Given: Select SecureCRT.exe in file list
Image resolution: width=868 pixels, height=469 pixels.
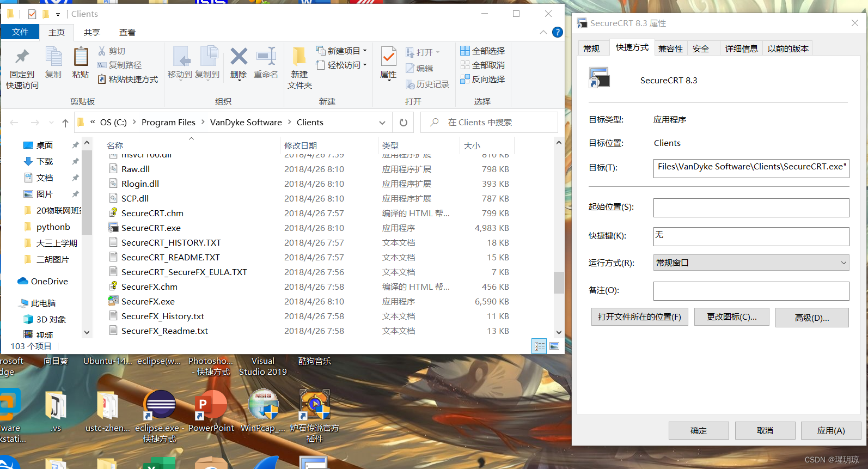Looking at the screenshot, I should (x=151, y=228).
